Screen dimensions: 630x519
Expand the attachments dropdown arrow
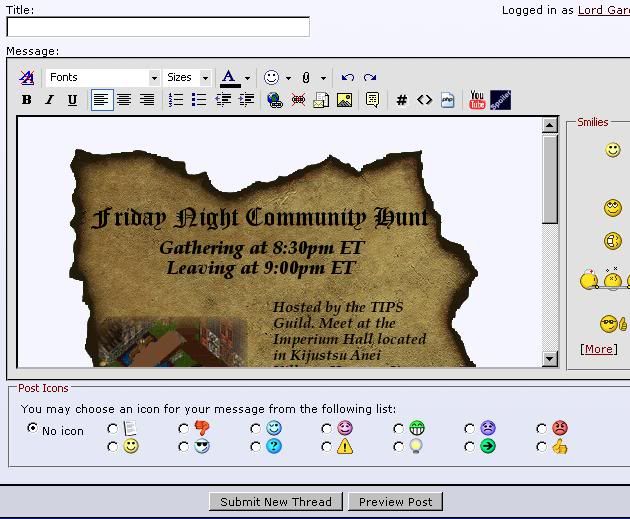pyautogui.click(x=323, y=78)
